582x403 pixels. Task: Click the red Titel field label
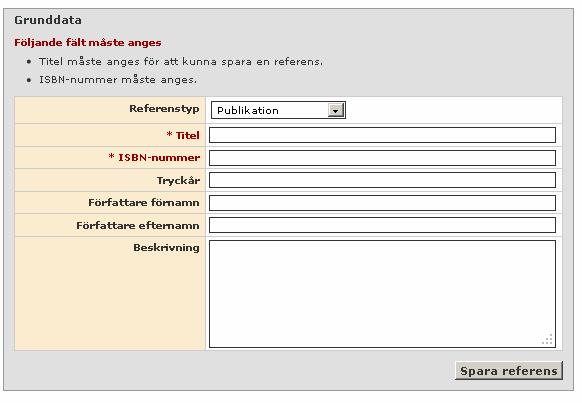point(183,135)
